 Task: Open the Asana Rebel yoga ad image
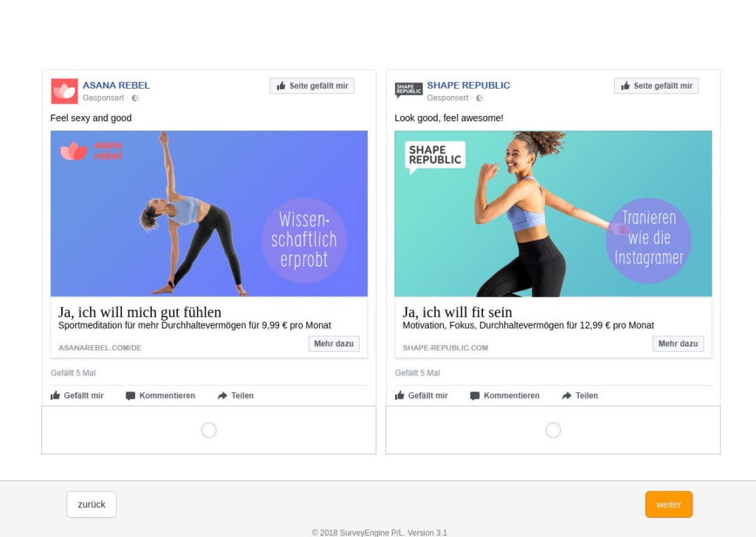pos(209,213)
